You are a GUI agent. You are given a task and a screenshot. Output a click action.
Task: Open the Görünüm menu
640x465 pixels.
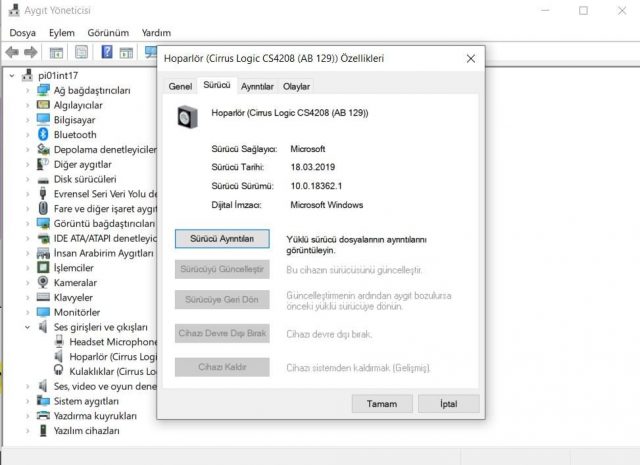point(108,33)
